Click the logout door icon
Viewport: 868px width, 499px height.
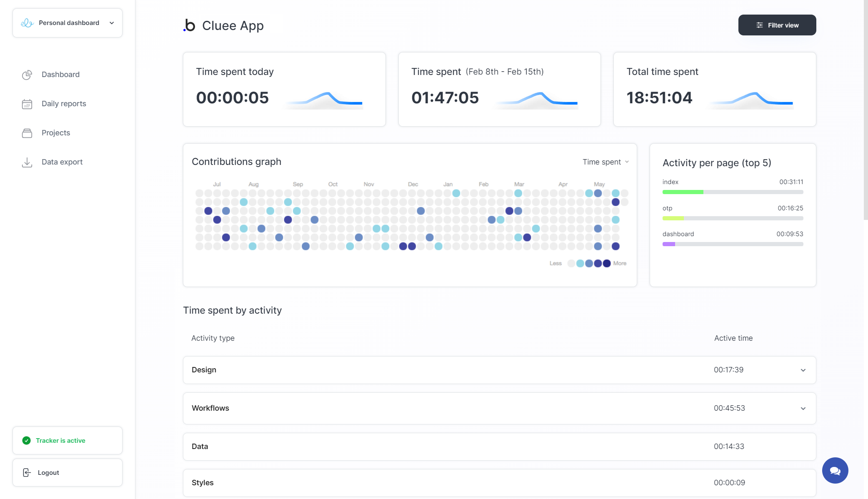click(x=27, y=472)
